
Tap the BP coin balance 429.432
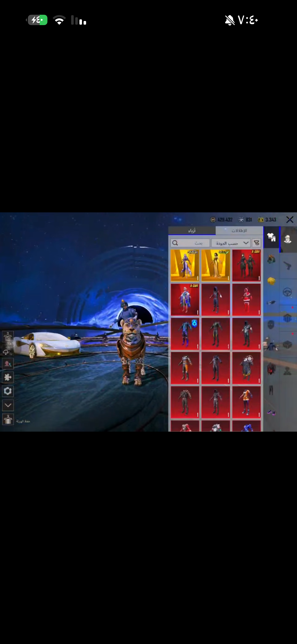tap(221, 220)
